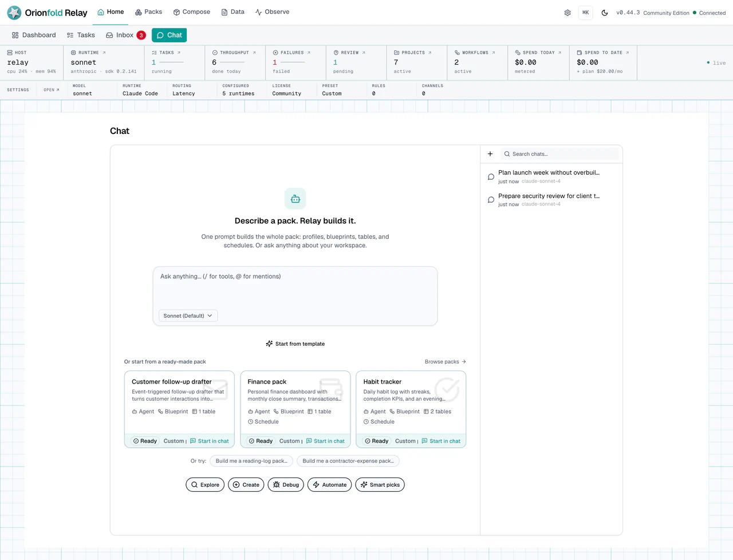733x560 pixels.
Task: Try 'Build me a reading-log pack…' suggestion
Action: 251,461
